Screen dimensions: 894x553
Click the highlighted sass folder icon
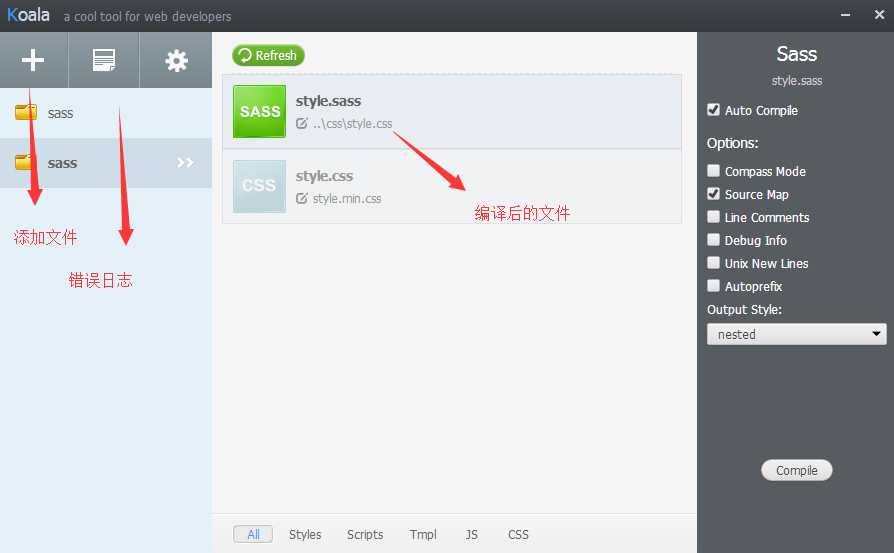(x=24, y=162)
